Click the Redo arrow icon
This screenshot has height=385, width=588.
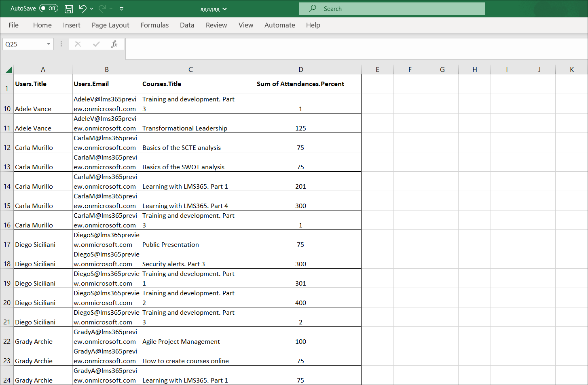tap(102, 8)
